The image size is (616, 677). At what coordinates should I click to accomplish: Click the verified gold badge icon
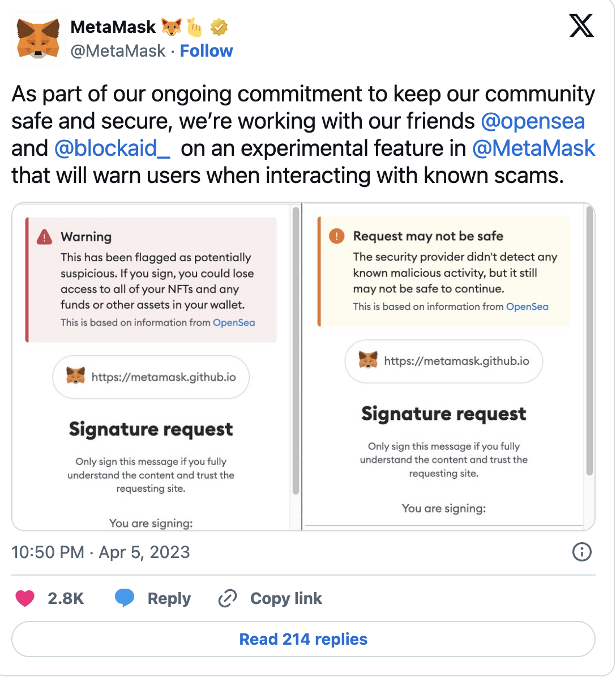click(219, 27)
